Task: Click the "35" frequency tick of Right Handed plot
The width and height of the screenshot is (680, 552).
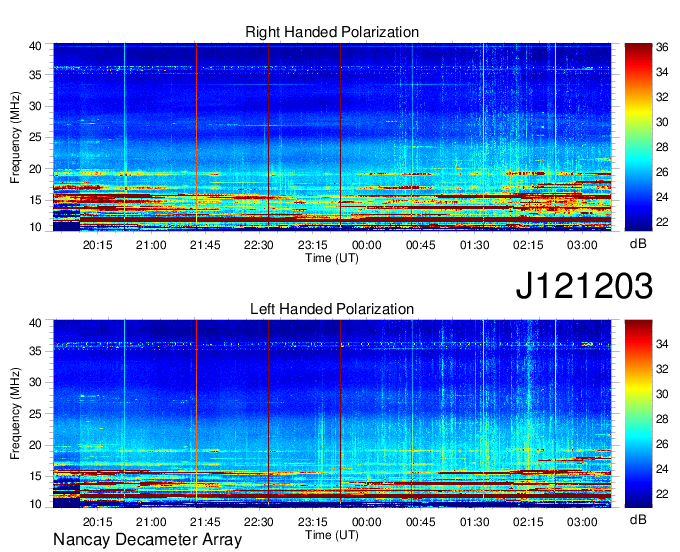Action: (35, 75)
